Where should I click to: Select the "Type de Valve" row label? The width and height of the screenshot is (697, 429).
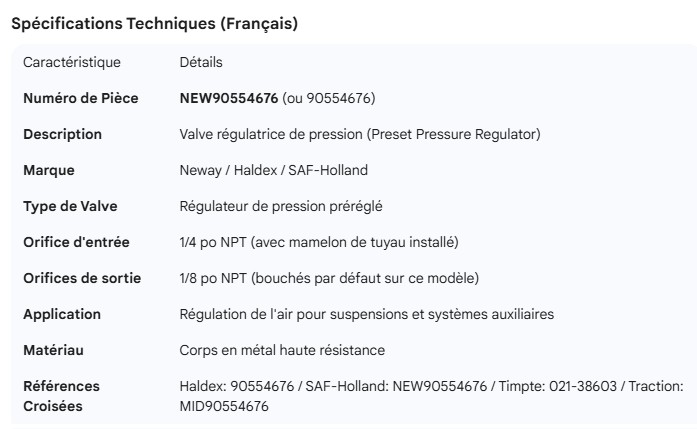[70, 206]
